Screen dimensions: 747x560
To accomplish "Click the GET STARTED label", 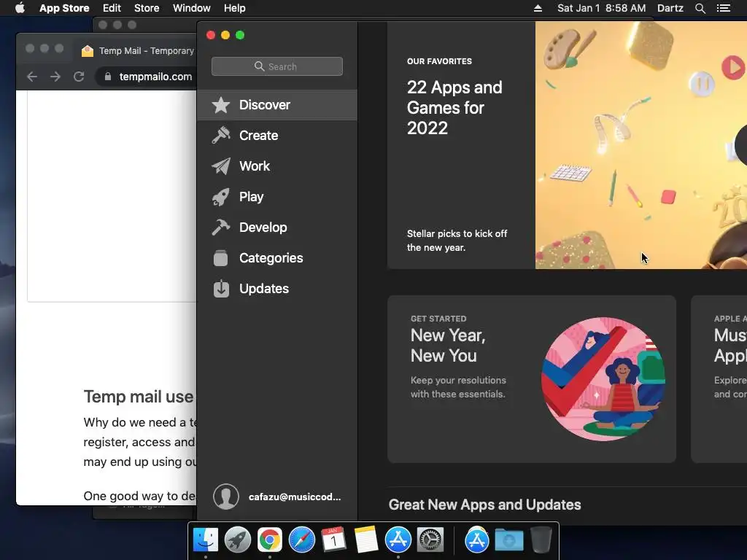I will point(438,319).
